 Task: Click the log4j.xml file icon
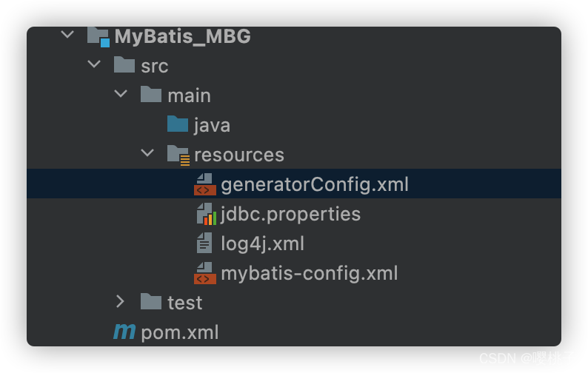(x=205, y=243)
